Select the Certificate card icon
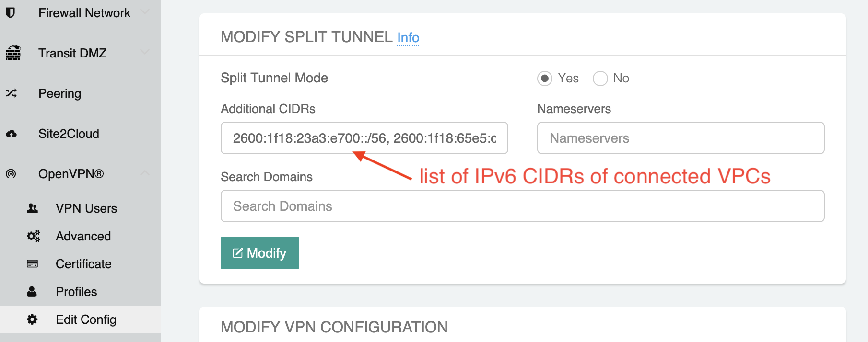This screenshot has width=868, height=342. tap(33, 263)
